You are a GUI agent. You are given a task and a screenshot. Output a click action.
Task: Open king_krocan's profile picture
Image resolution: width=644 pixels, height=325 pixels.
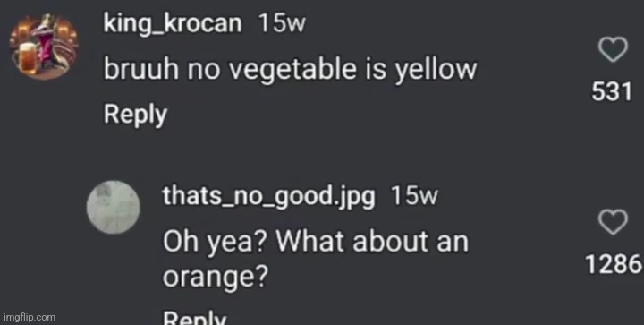[44, 47]
